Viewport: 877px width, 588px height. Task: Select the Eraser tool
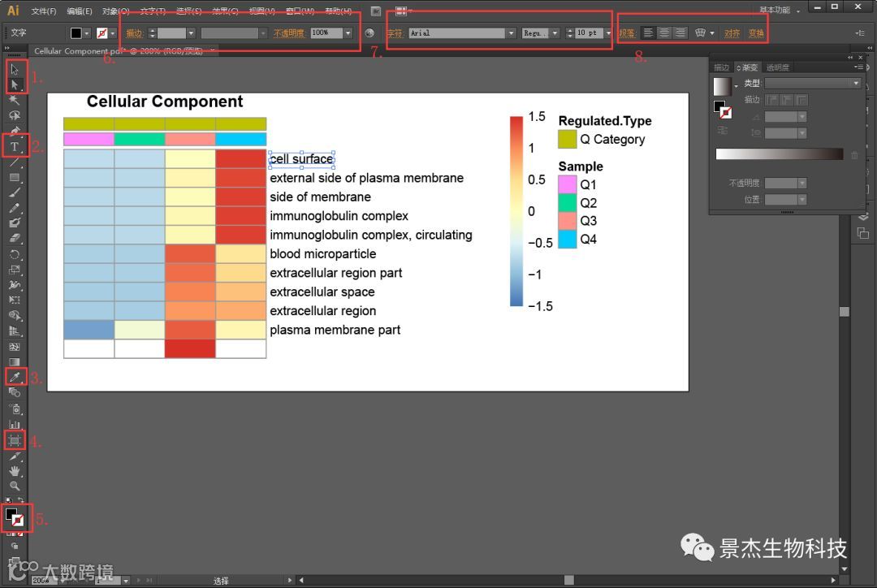[x=15, y=238]
